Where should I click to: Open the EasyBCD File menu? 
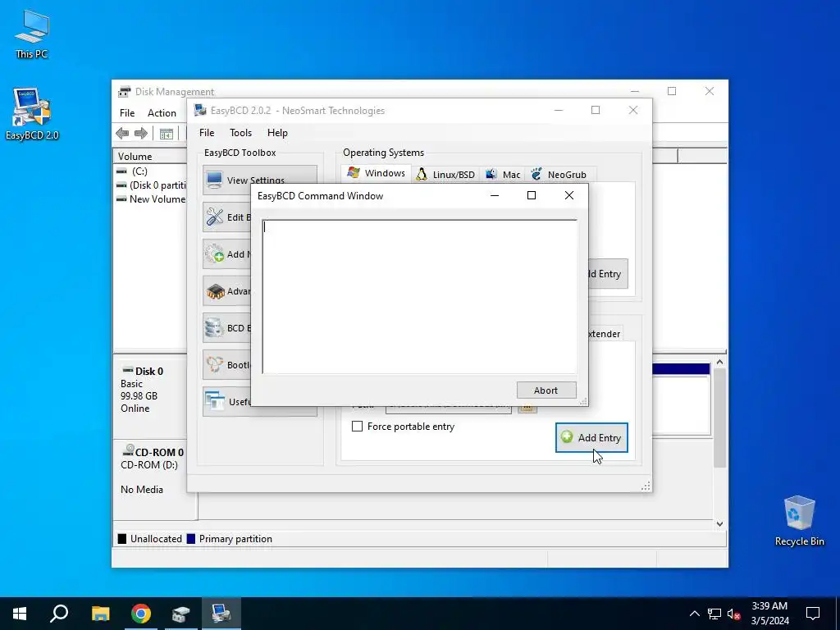[207, 133]
